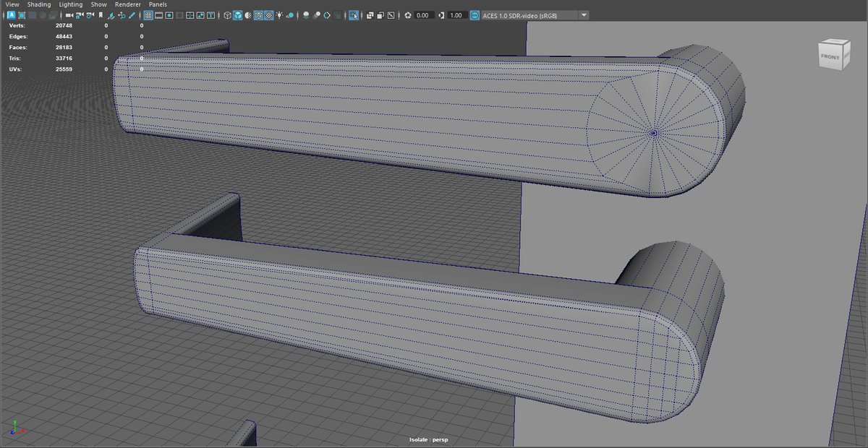Open the Renderer menu
The height and width of the screenshot is (448, 868).
(x=128, y=4)
